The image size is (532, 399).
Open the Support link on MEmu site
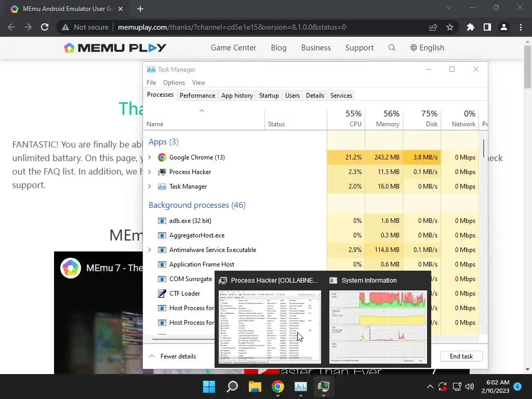(360, 48)
